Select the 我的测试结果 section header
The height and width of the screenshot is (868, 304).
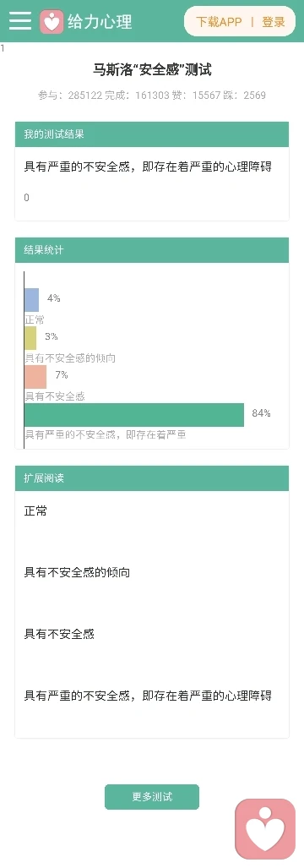pyautogui.click(x=152, y=134)
